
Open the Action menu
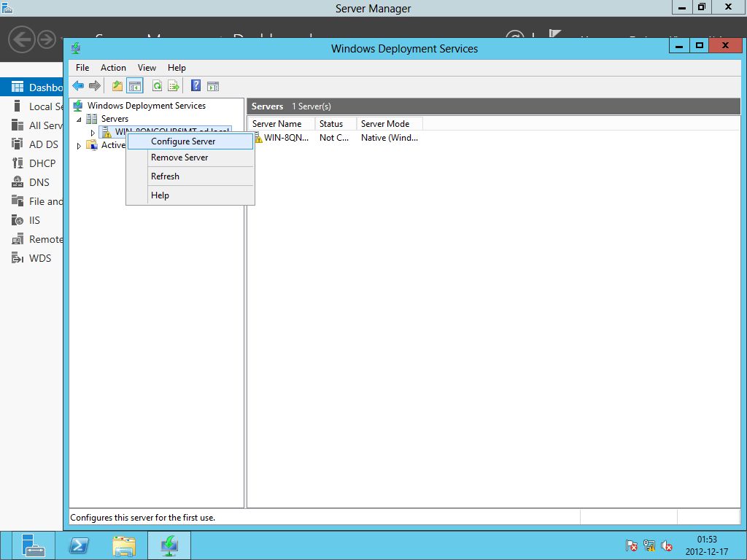point(113,68)
